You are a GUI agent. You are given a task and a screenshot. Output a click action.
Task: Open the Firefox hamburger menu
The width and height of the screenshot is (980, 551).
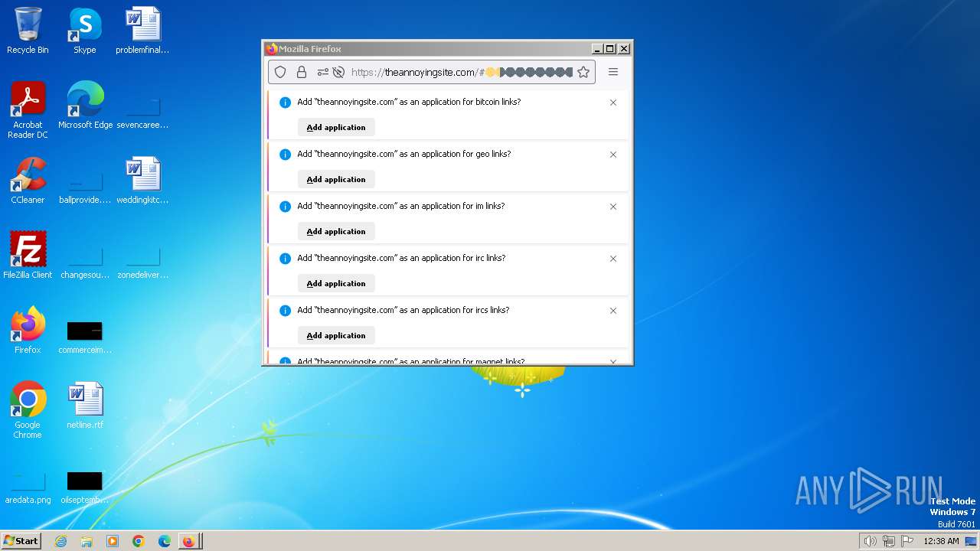(613, 72)
